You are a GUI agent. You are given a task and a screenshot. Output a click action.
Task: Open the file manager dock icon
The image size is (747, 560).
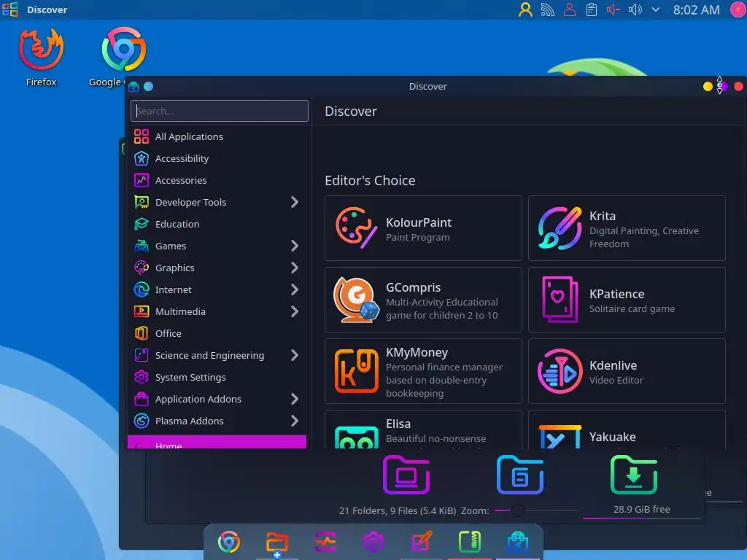click(x=276, y=542)
